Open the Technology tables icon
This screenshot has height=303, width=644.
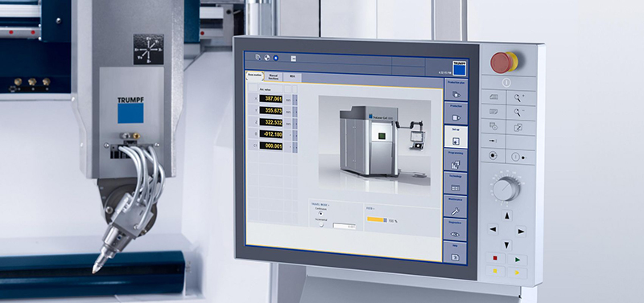click(456, 184)
